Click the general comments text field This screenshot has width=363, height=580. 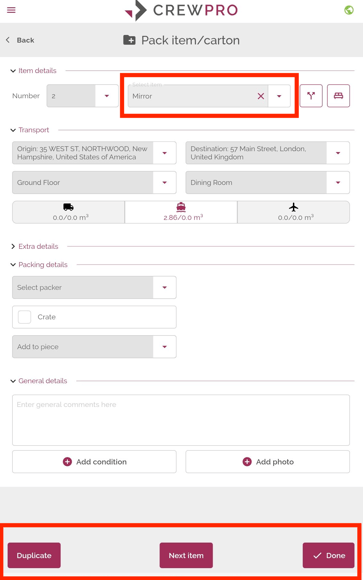click(181, 420)
